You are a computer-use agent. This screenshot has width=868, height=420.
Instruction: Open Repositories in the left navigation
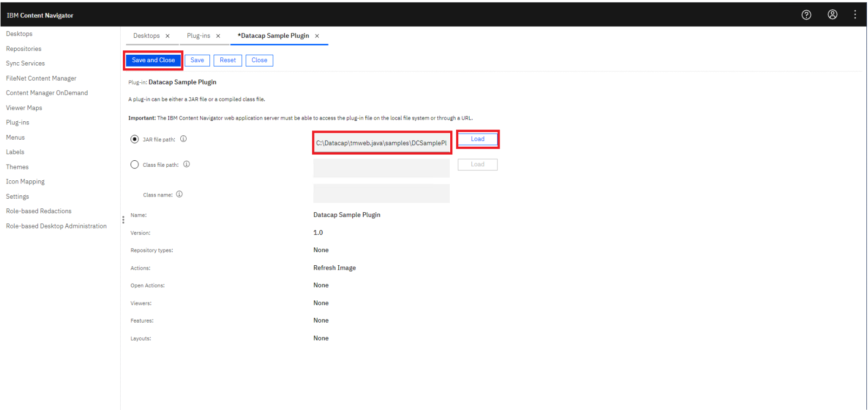[x=24, y=49]
